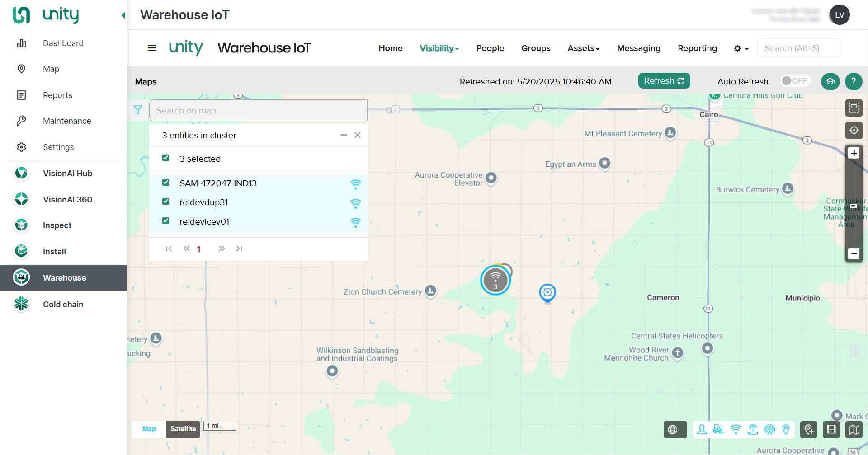Image resolution: width=868 pixels, height=455 pixels.
Task: Launch the Inspect app icon
Action: pyautogui.click(x=21, y=225)
